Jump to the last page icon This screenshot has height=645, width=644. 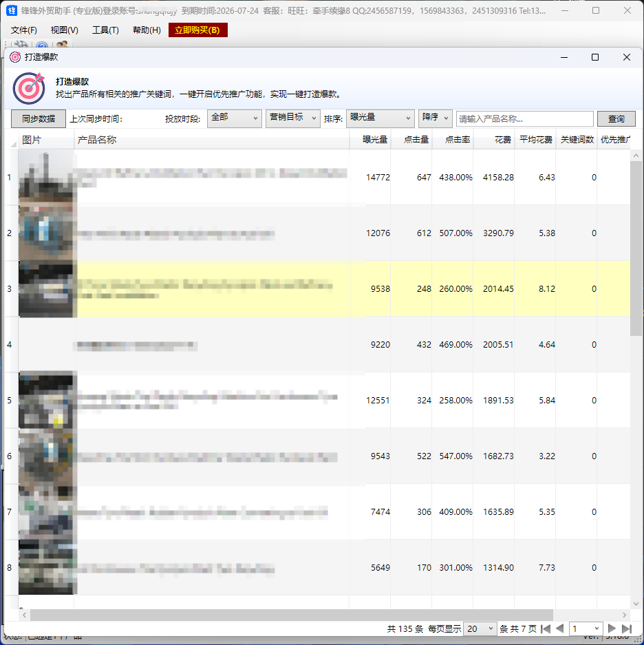(626, 628)
